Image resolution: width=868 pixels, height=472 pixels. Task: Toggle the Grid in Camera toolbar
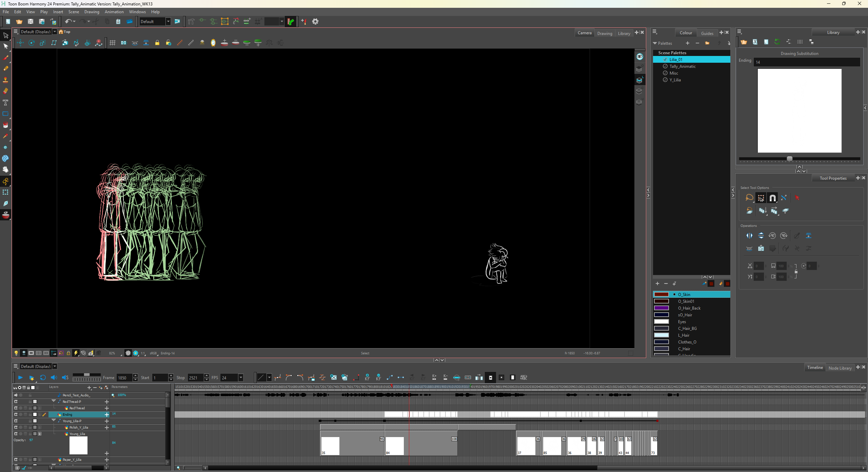point(113,43)
